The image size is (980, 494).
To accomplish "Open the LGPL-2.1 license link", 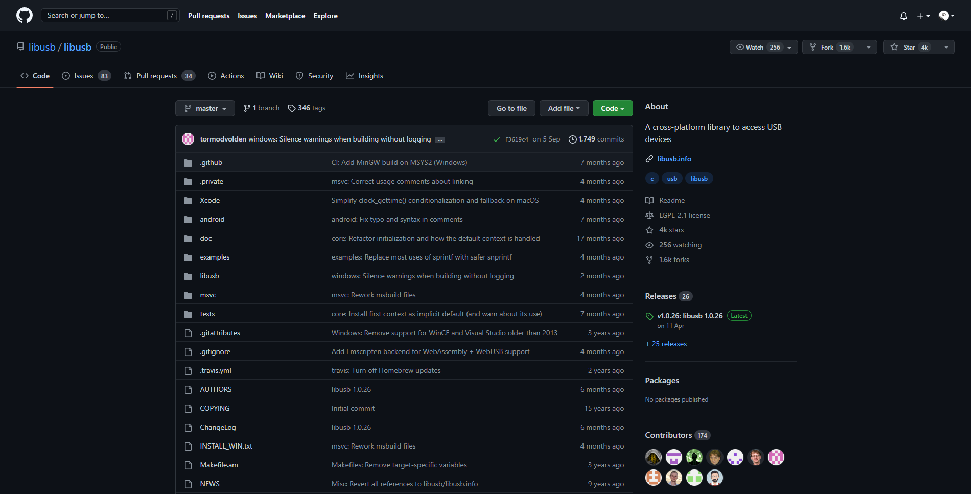I will [678, 216].
